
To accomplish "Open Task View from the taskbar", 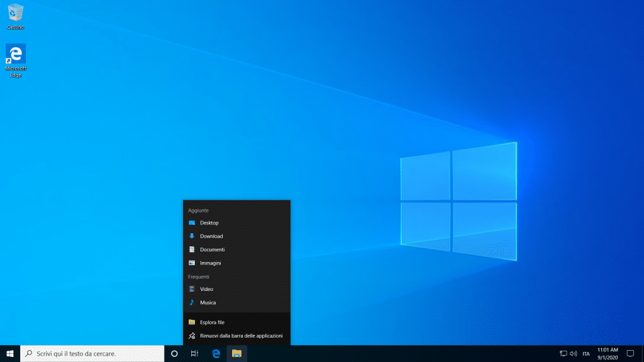I will [195, 354].
